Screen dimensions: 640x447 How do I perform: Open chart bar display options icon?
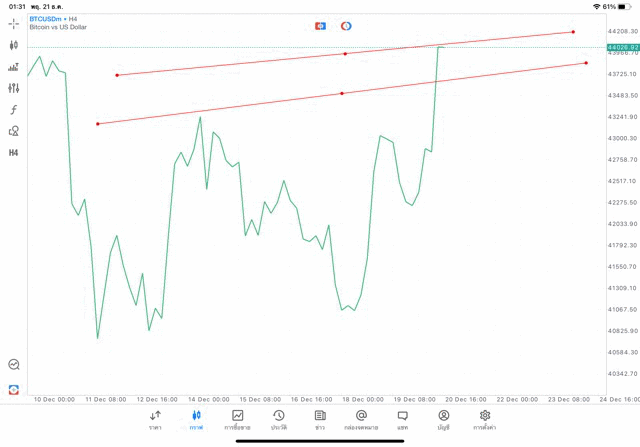pos(14,67)
